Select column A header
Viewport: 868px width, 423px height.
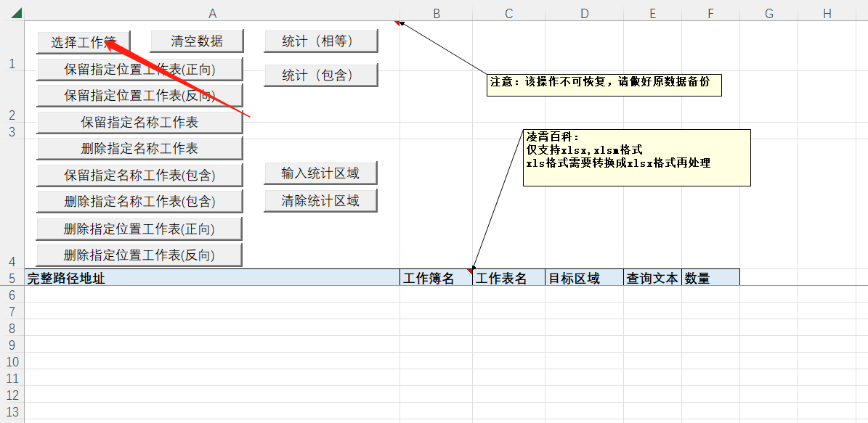click(212, 14)
